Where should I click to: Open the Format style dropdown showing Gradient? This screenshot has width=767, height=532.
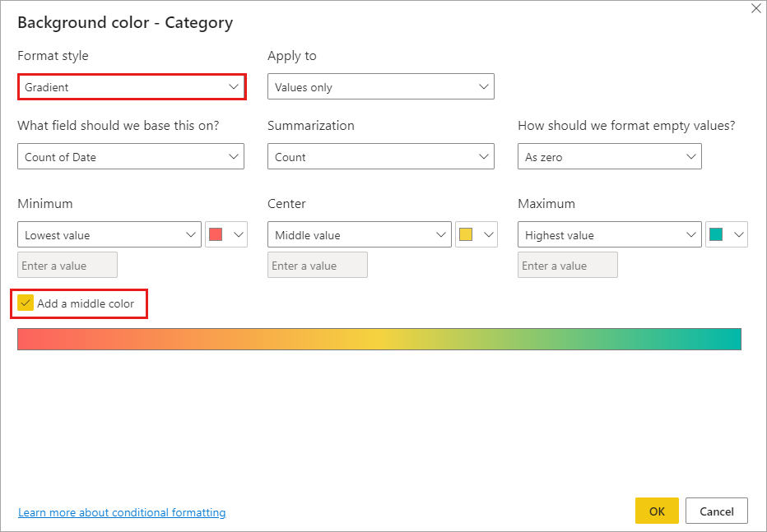coord(131,87)
